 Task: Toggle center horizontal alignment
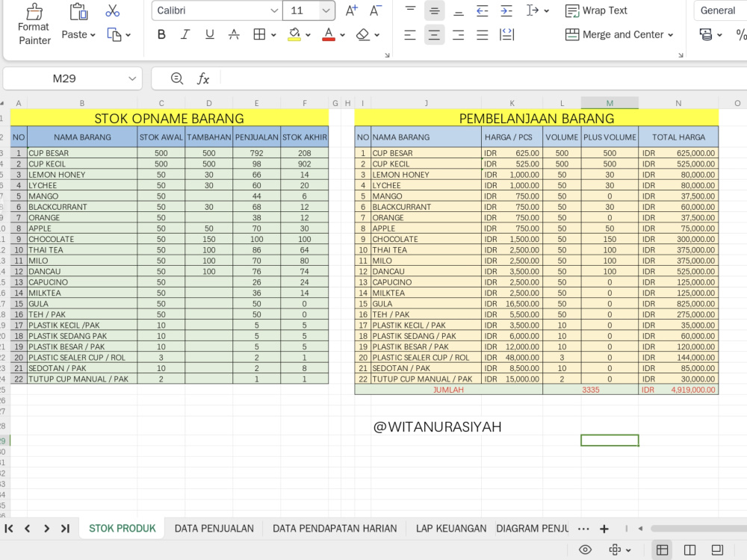[434, 35]
